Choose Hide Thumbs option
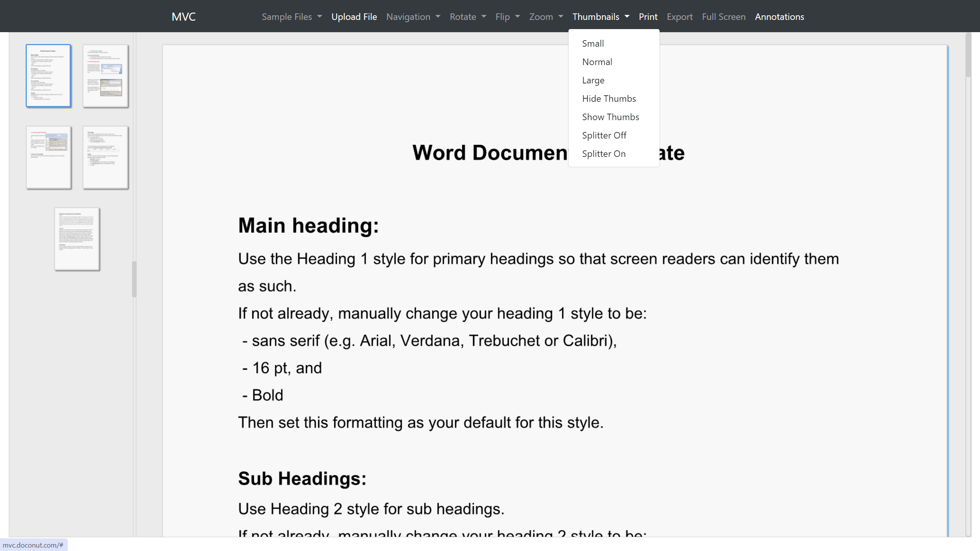980x551 pixels. click(x=614, y=99)
